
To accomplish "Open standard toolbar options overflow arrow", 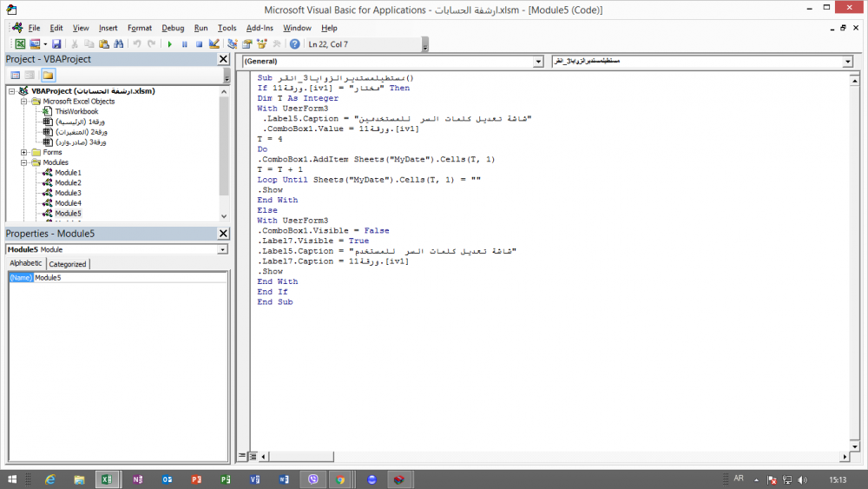I will pyautogui.click(x=425, y=45).
